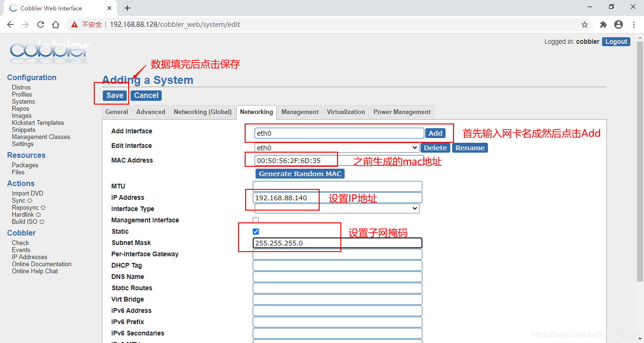Rename the selected interface
Viewport: 644px width, 343px height.
tap(470, 148)
